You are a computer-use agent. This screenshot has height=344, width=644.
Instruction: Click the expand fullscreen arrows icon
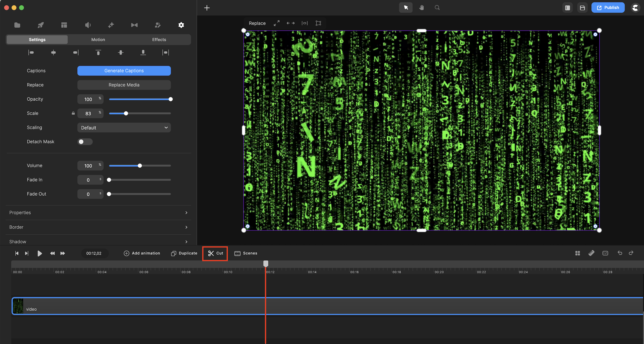tap(276, 23)
